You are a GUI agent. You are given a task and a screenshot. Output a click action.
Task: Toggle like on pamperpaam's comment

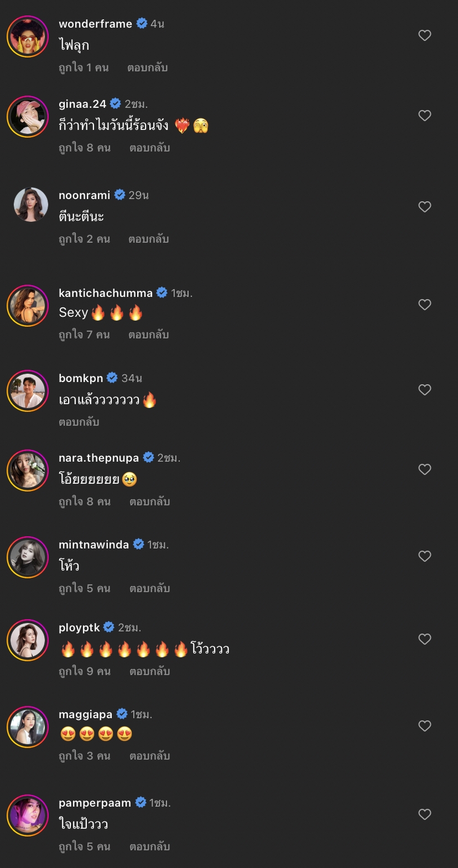point(425,815)
